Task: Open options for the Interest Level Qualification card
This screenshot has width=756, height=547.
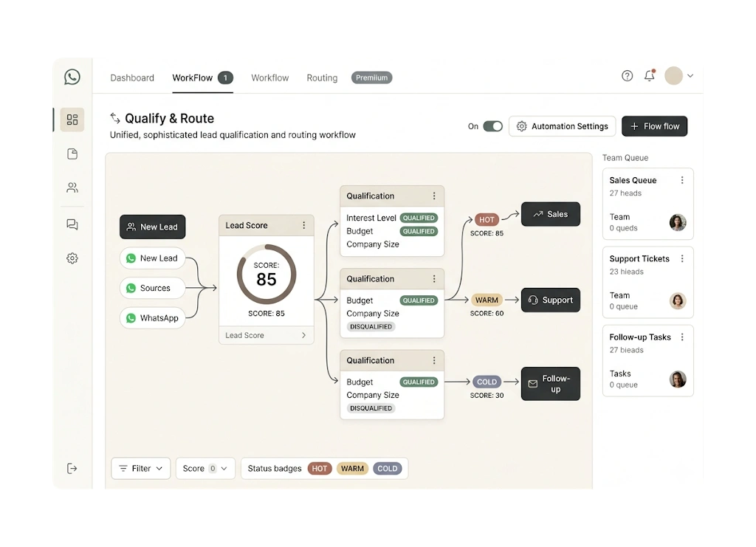Action: pyautogui.click(x=434, y=196)
